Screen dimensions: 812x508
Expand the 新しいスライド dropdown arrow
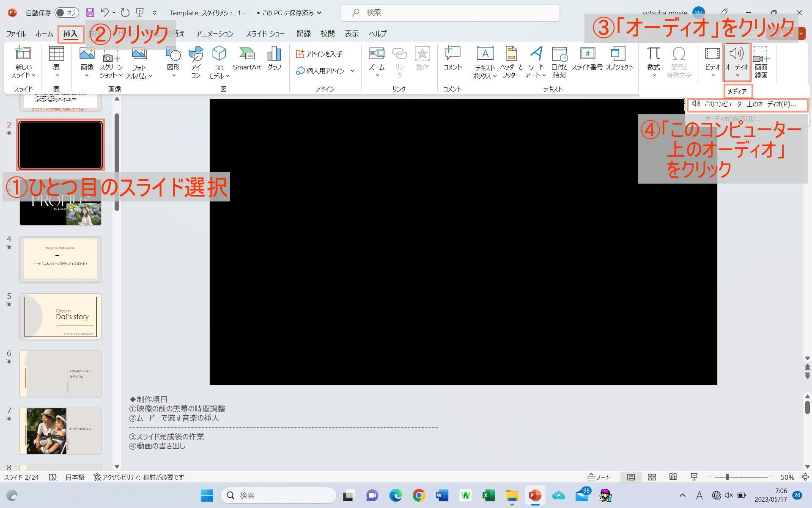tap(34, 75)
